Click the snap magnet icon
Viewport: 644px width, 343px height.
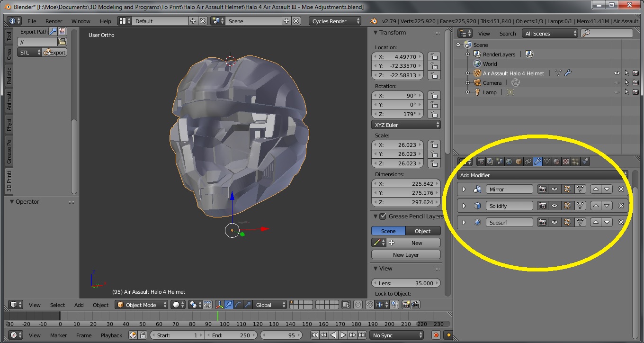point(370,305)
